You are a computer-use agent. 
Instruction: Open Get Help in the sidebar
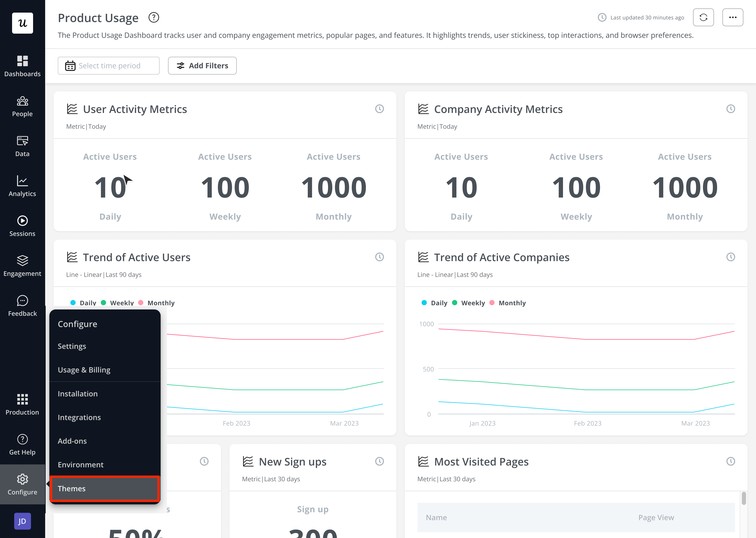click(22, 445)
